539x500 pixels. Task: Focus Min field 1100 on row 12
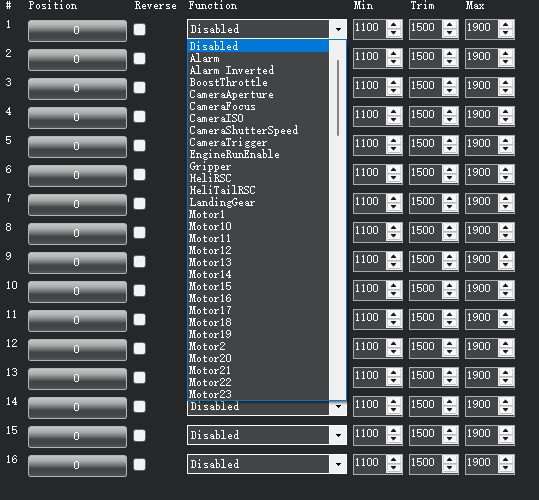370,348
